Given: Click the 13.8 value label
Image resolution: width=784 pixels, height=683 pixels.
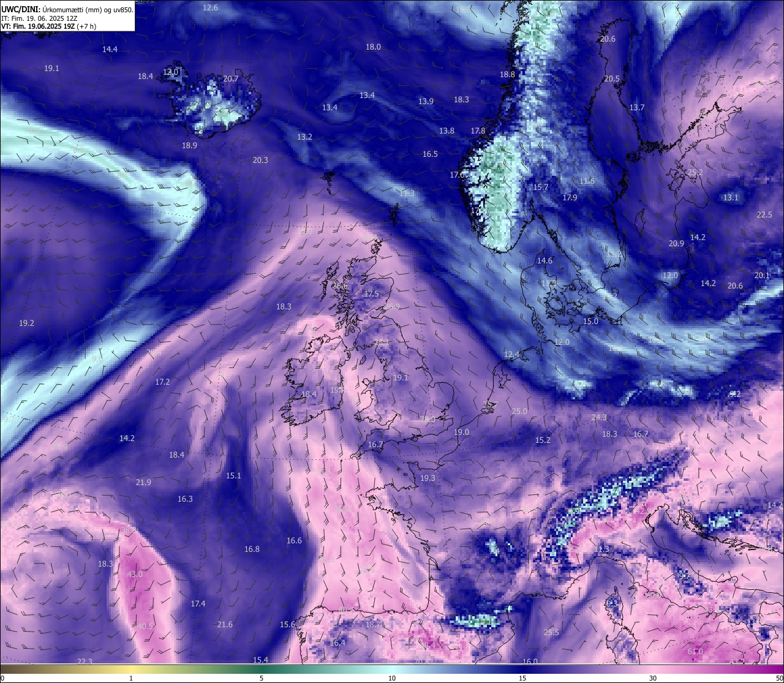Looking at the screenshot, I should click(x=447, y=130).
